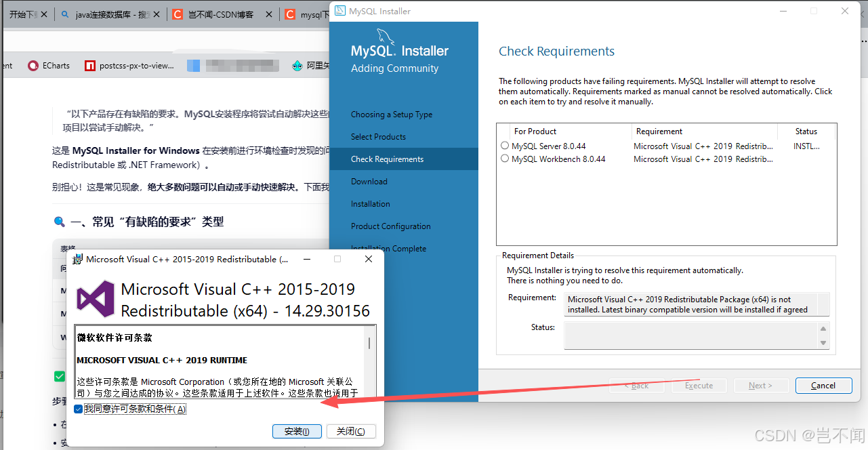
Task: Click the postcss-px-to-view bookmark icon
Action: click(x=90, y=66)
